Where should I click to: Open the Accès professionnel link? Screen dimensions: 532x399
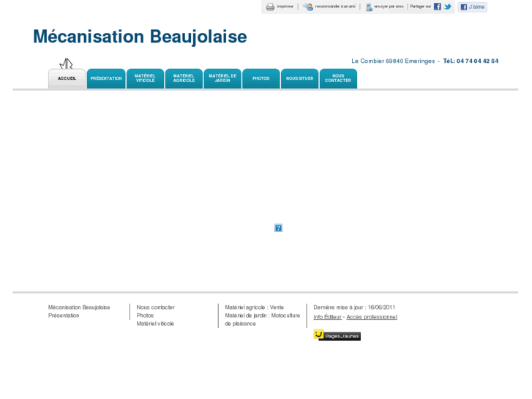(x=372, y=317)
